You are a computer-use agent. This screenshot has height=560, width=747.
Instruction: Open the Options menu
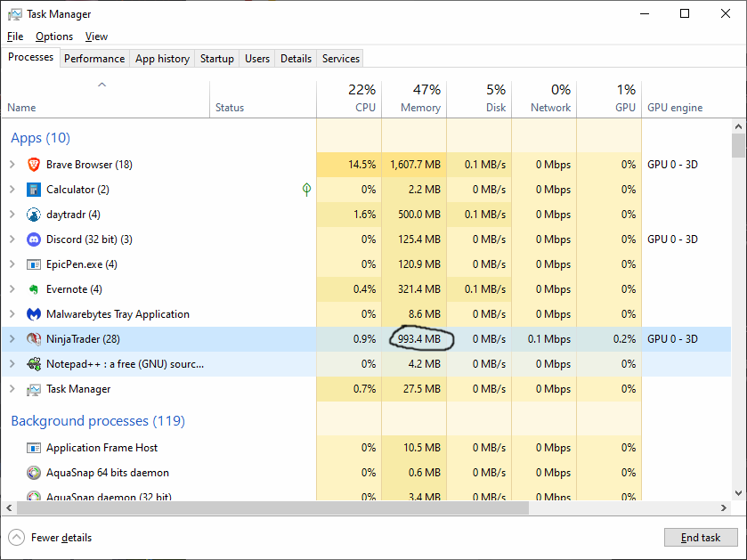(x=54, y=37)
